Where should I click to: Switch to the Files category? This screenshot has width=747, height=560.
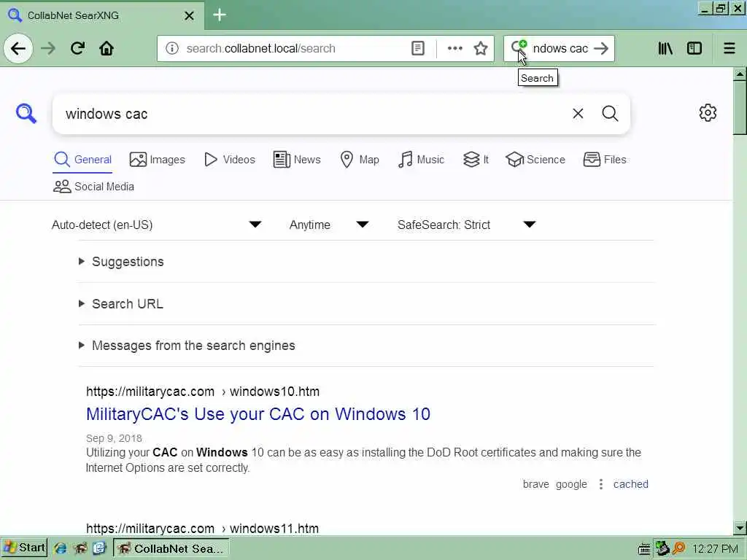[605, 160]
